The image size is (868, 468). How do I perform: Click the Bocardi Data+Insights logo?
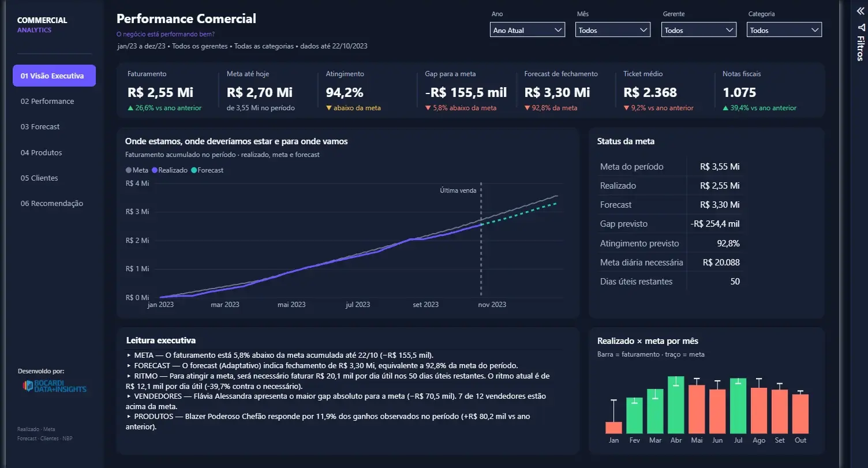(x=55, y=387)
